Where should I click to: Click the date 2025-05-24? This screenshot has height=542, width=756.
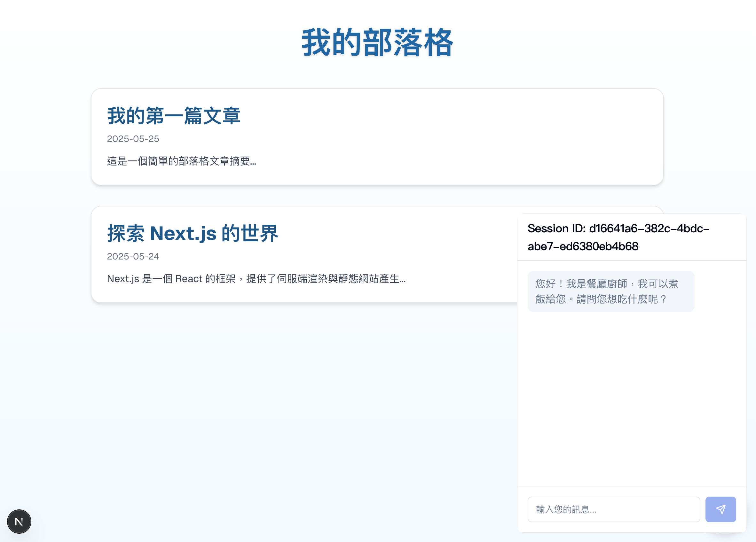tap(133, 257)
